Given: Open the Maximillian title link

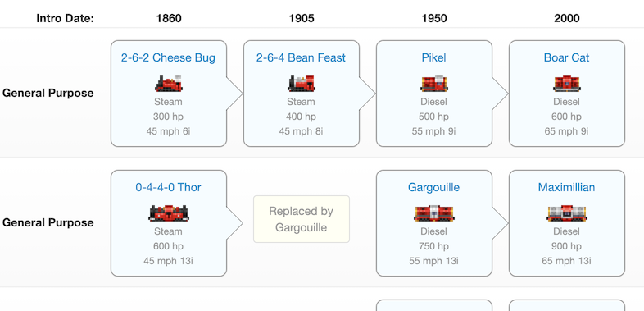Looking at the screenshot, I should pyautogui.click(x=566, y=188).
